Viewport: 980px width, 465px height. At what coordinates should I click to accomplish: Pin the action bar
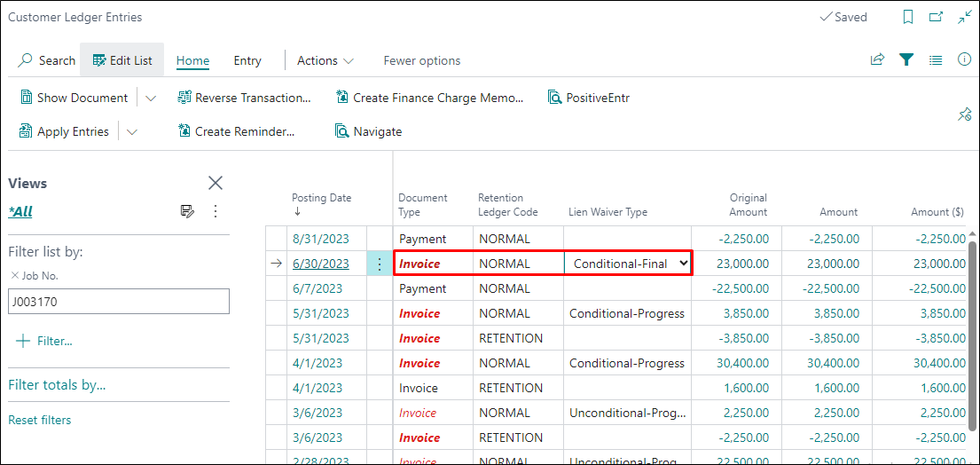pos(964,114)
